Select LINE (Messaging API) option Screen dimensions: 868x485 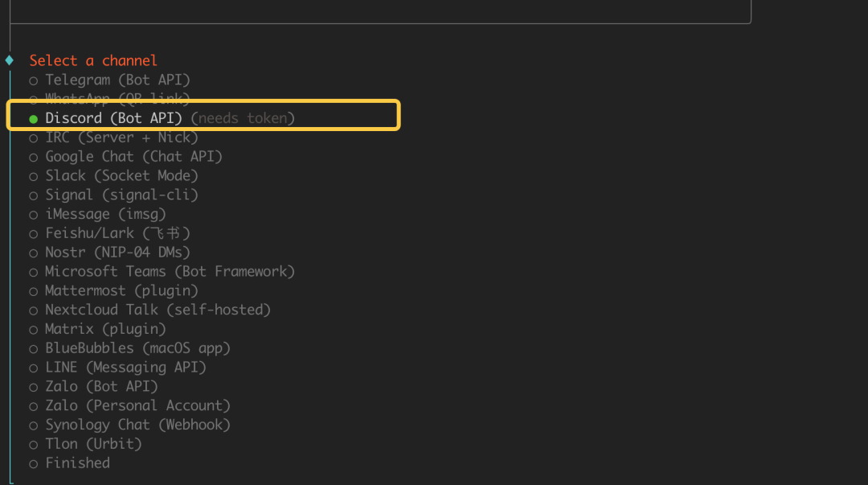click(125, 368)
